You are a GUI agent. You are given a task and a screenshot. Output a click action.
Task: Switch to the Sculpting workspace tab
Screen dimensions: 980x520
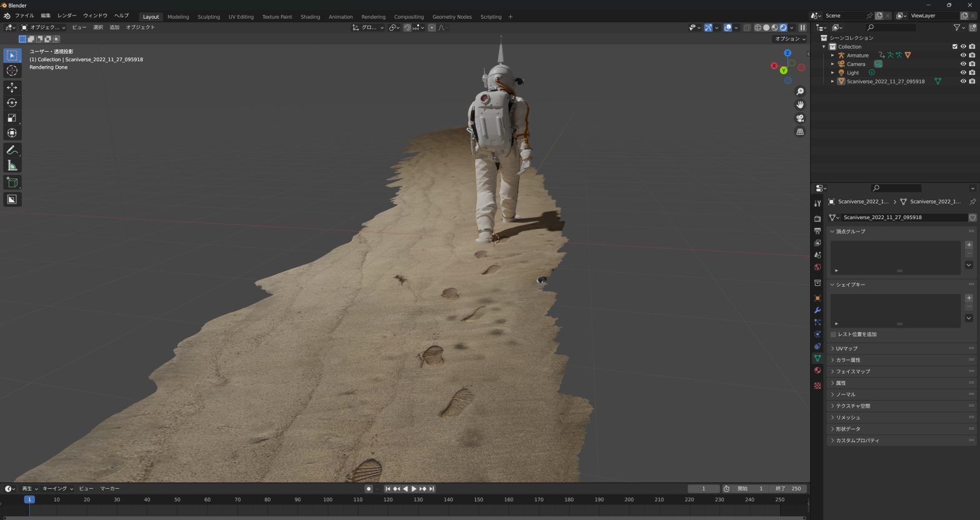pos(209,17)
